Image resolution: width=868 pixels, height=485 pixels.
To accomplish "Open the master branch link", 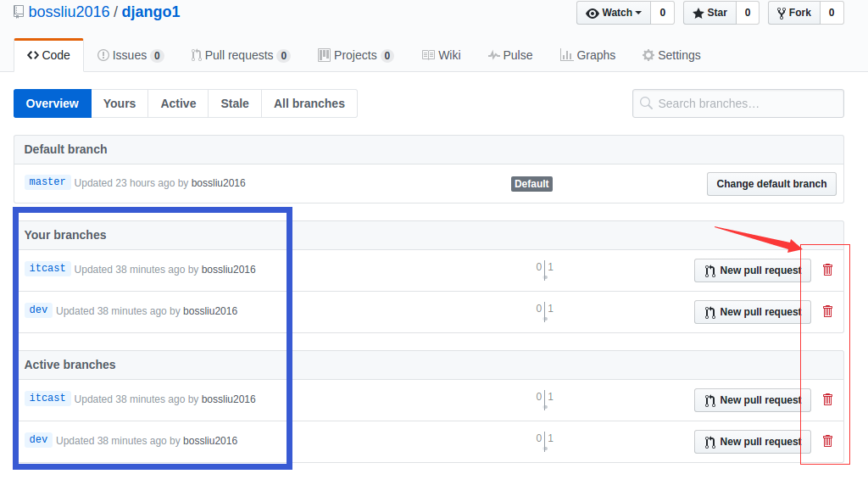I will pyautogui.click(x=47, y=182).
